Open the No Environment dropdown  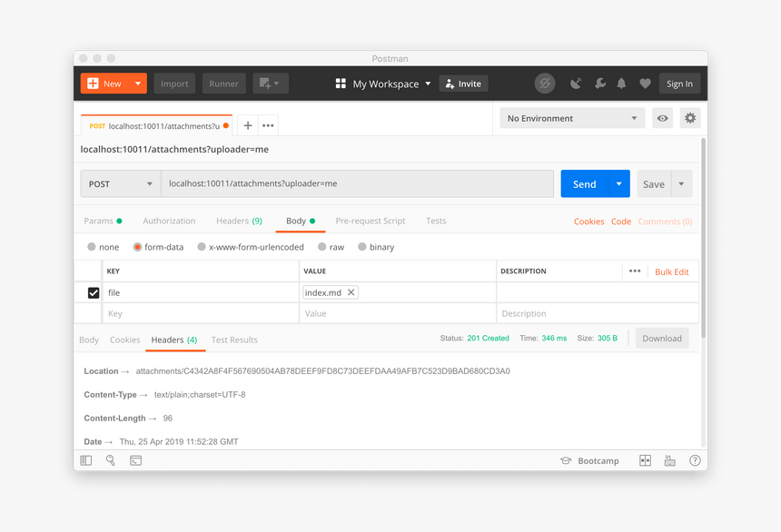tap(572, 118)
